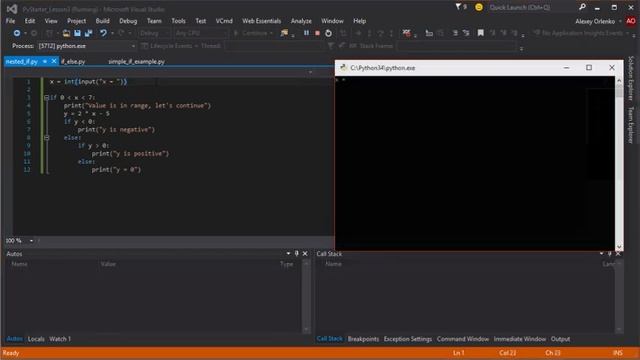Switch to the Watch 1 tab
This screenshot has height=360, width=640.
60,339
